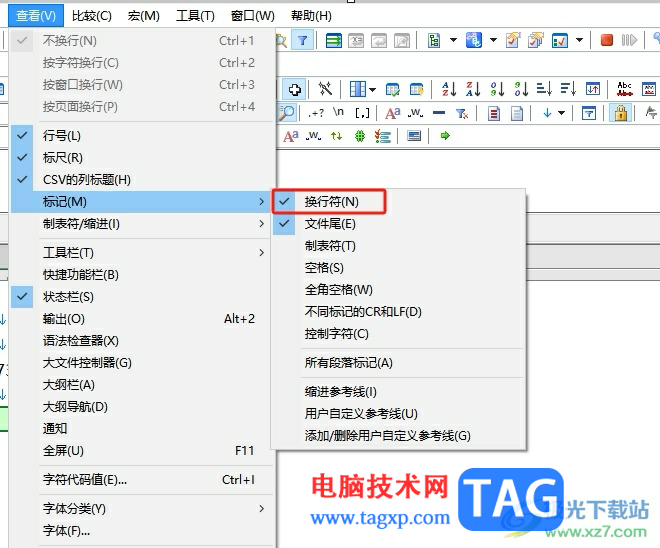Select 控制字符(C) option
This screenshot has width=660, height=548.
click(x=398, y=334)
